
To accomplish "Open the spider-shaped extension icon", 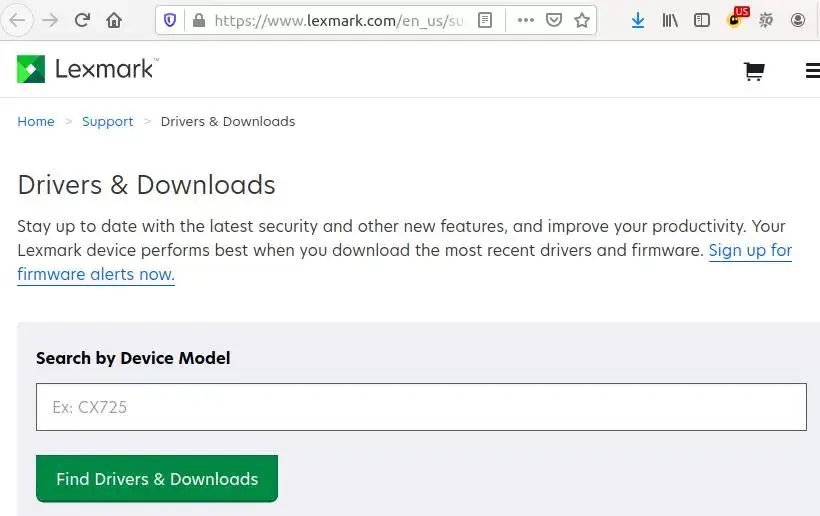I will pyautogui.click(x=766, y=20).
